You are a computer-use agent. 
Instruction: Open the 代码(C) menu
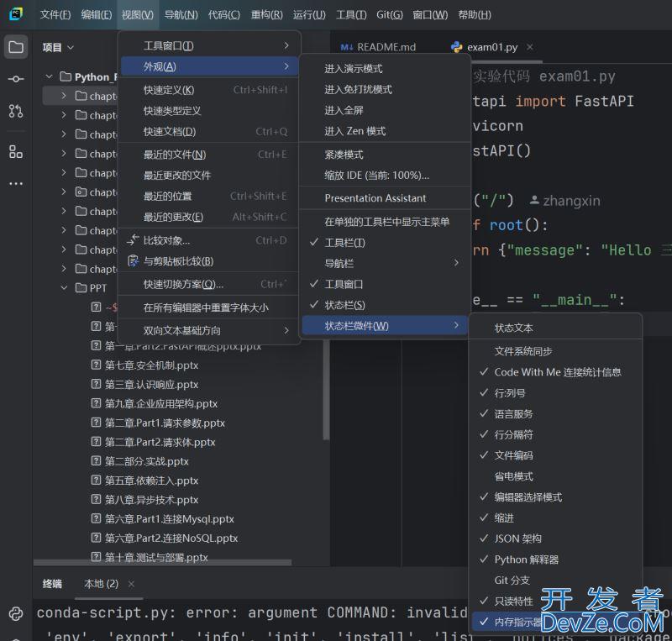click(223, 14)
